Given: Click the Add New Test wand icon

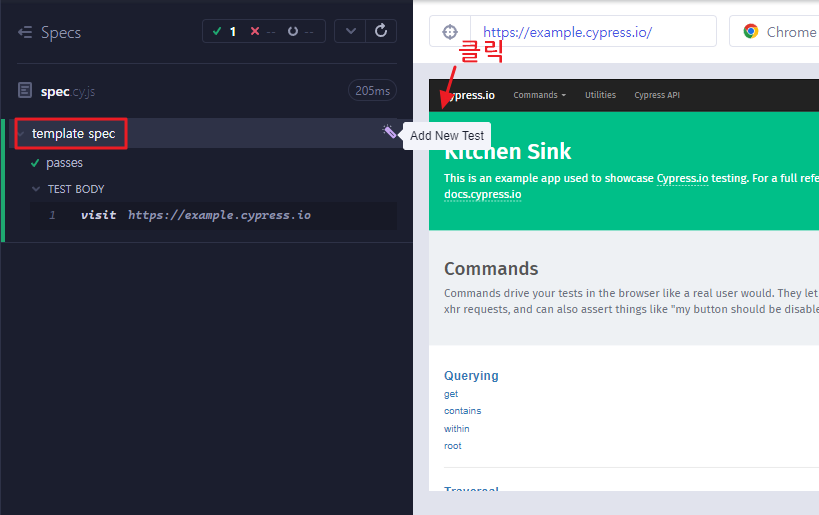Looking at the screenshot, I should tap(389, 132).
